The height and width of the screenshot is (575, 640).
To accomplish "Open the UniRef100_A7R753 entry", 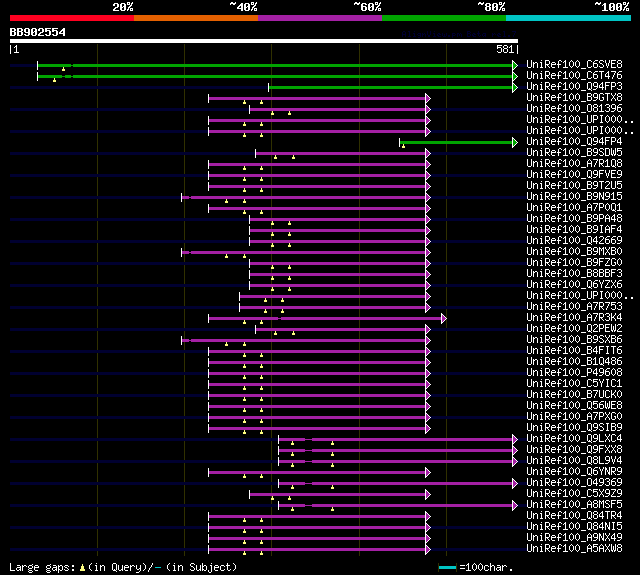I will [x=574, y=307].
